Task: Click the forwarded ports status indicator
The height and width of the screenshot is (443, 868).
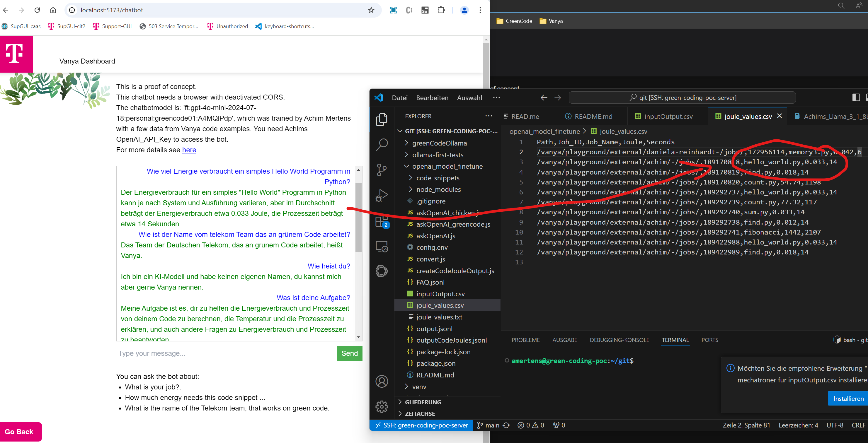Action: [559, 425]
